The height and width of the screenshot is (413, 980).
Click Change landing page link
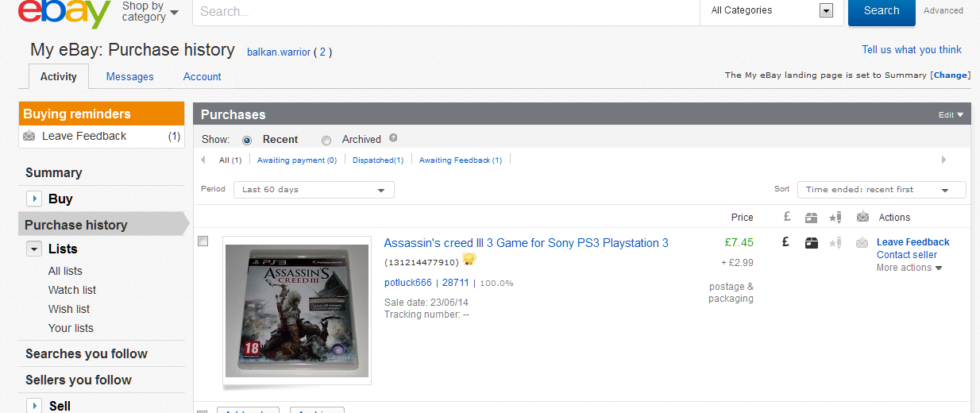(951, 75)
